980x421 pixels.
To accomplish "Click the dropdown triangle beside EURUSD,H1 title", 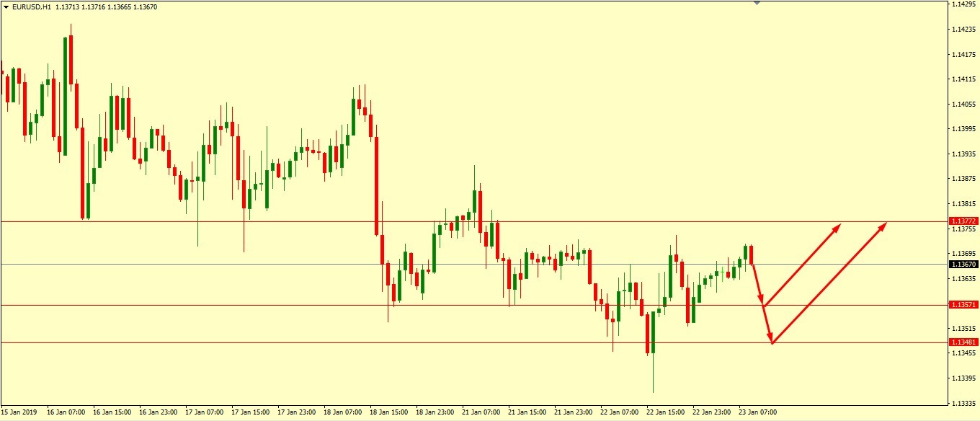I will click(6, 7).
